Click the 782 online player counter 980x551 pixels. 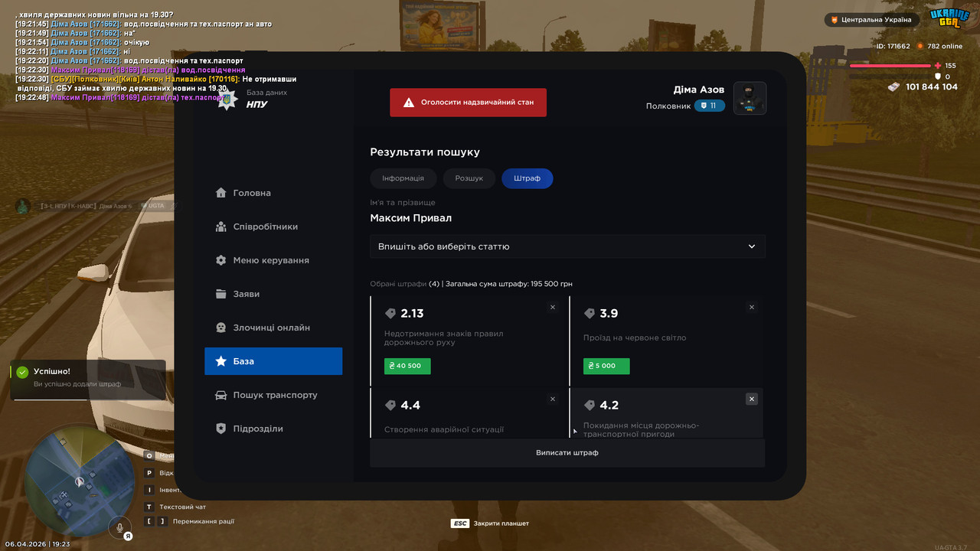(x=939, y=46)
